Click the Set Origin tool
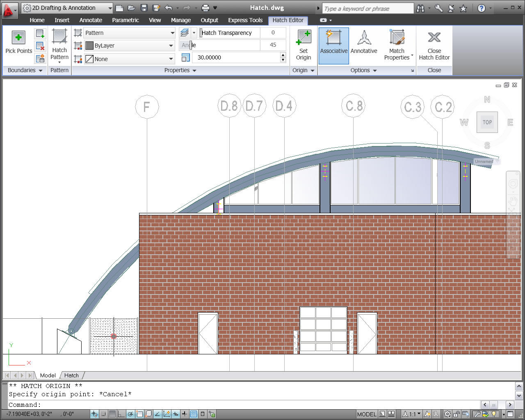 pyautogui.click(x=304, y=46)
